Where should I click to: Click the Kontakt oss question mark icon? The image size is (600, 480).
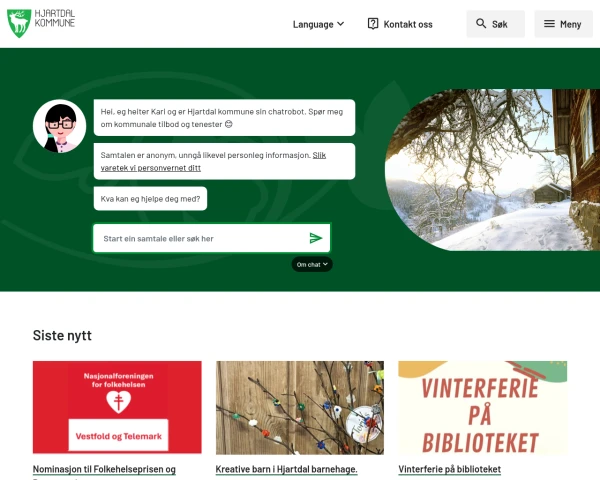373,24
